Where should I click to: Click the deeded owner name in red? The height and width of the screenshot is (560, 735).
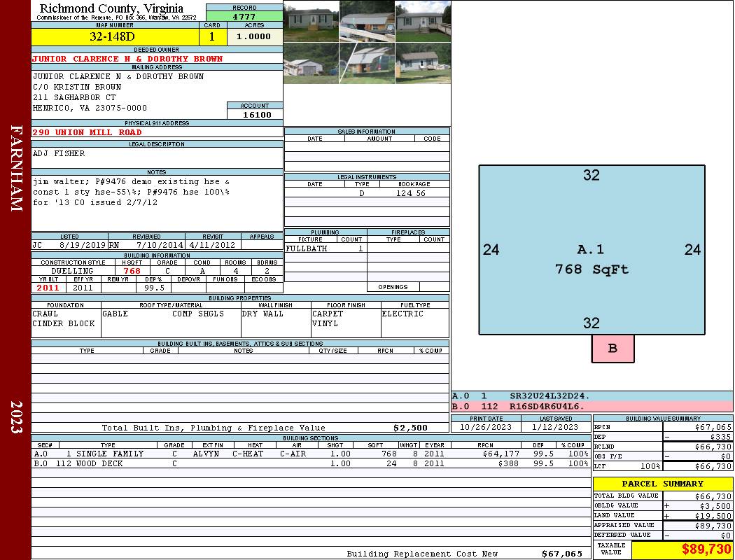point(127,59)
